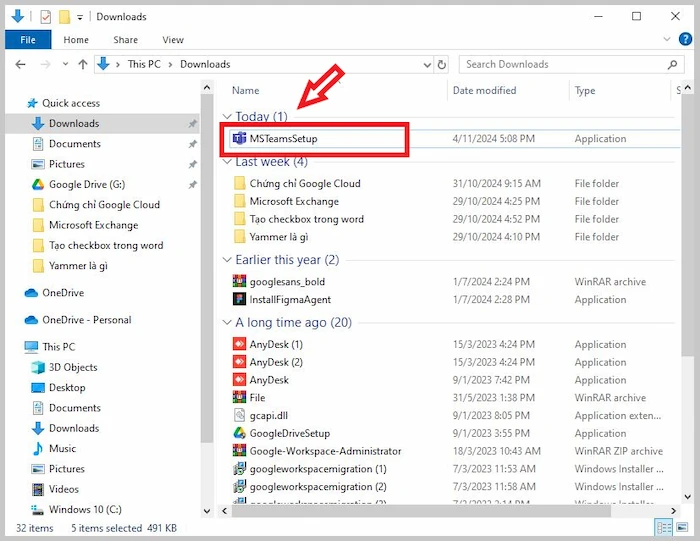Click the InstallFigmaAgent file icon

click(239, 299)
